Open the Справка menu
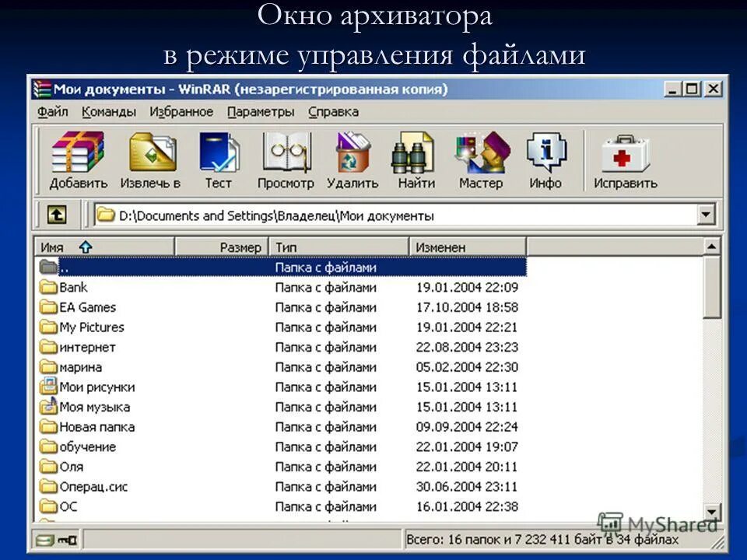Screen dimensions: 747x560 click(333, 112)
